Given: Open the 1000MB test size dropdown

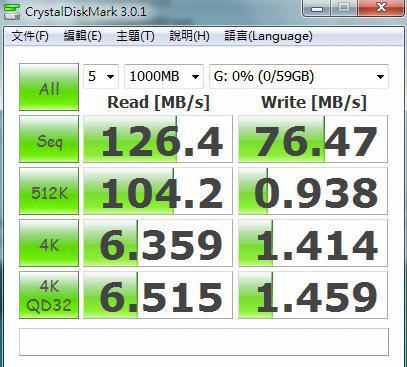Looking at the screenshot, I should pyautogui.click(x=164, y=76).
